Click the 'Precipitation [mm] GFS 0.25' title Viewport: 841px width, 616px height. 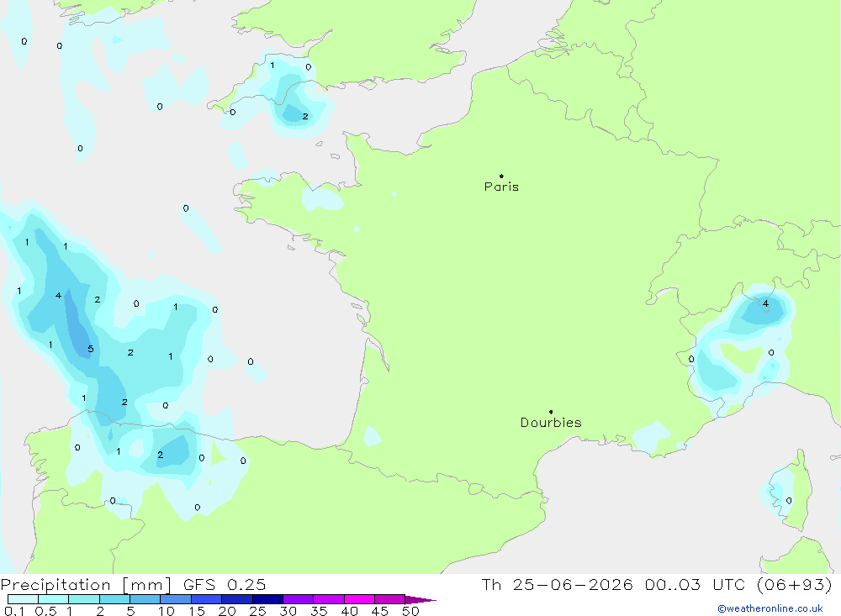133,584
